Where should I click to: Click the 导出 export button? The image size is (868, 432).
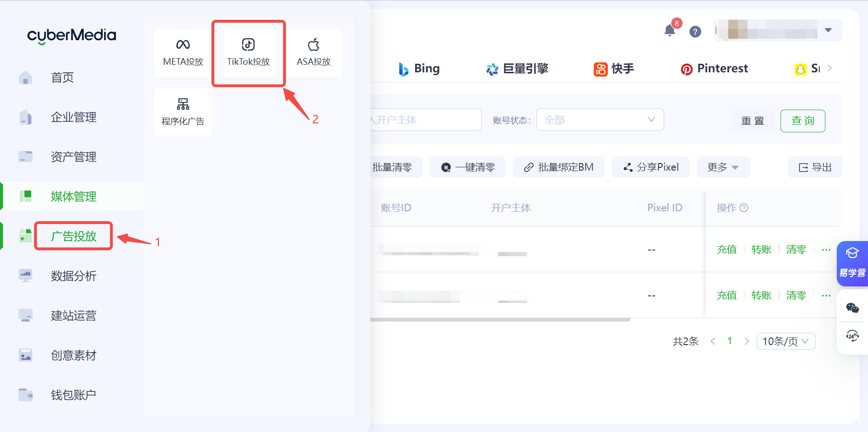coord(815,167)
